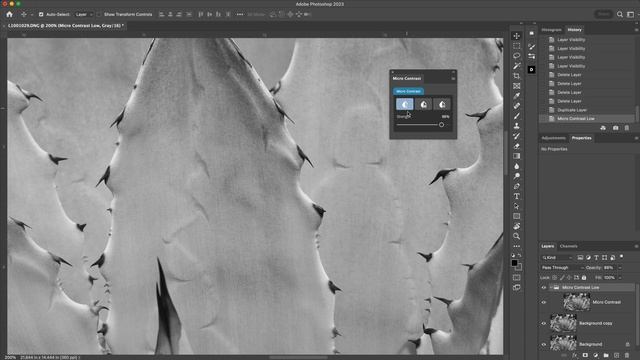Screen dimensions: 640x360
Task: Apply low micro contrast preset button
Action: [x=404, y=104]
